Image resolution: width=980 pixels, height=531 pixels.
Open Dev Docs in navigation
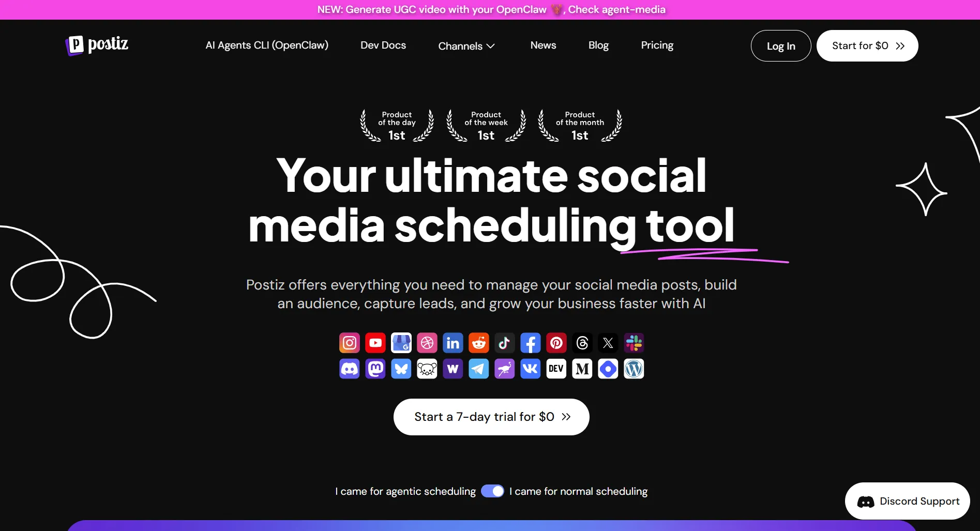[x=383, y=45]
